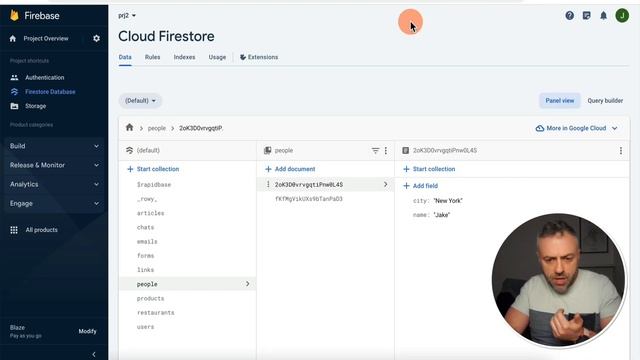Click Add field button
The height and width of the screenshot is (360, 640).
pos(420,186)
